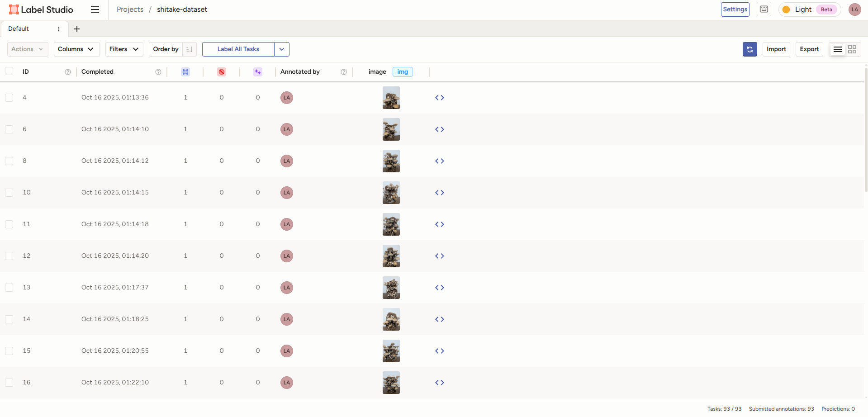Show task source for task 16
This screenshot has height=417, width=868.
coord(440,383)
